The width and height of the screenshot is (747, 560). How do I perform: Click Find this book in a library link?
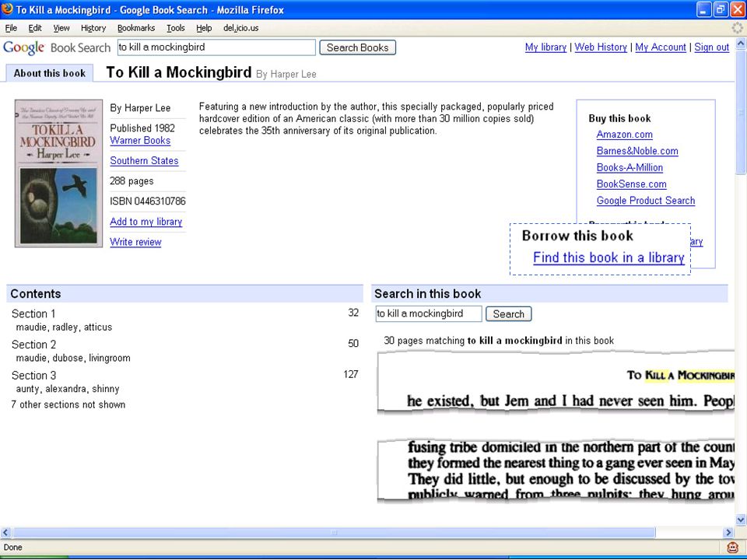(x=608, y=257)
